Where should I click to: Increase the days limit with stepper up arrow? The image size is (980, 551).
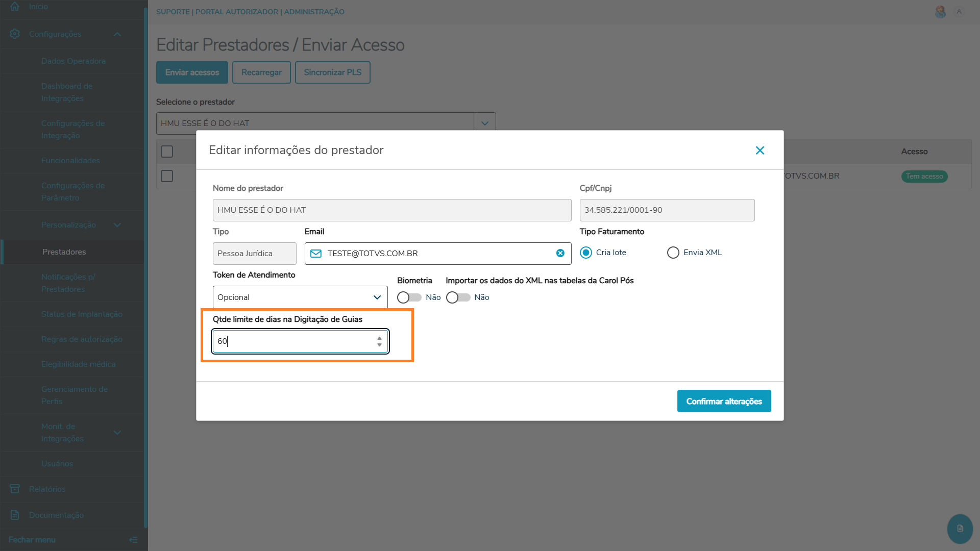point(379,338)
